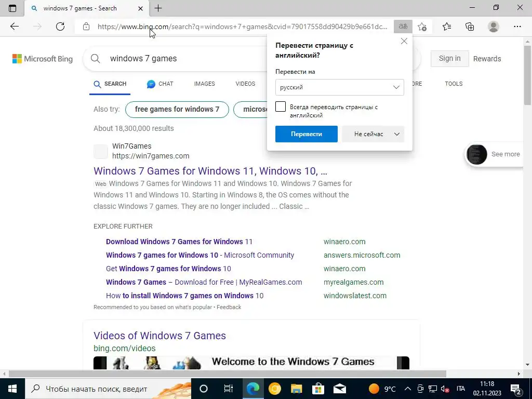Click the answers.microsoft.com domain link
The width and height of the screenshot is (532, 399).
click(362, 255)
